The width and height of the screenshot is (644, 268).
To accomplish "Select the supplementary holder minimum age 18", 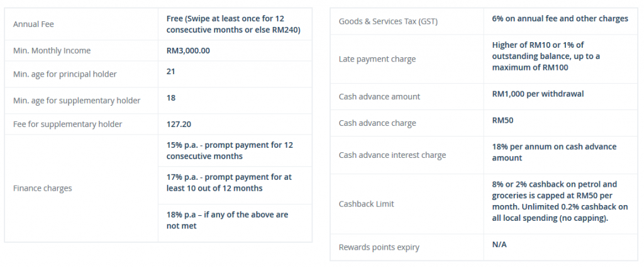I will [x=171, y=98].
